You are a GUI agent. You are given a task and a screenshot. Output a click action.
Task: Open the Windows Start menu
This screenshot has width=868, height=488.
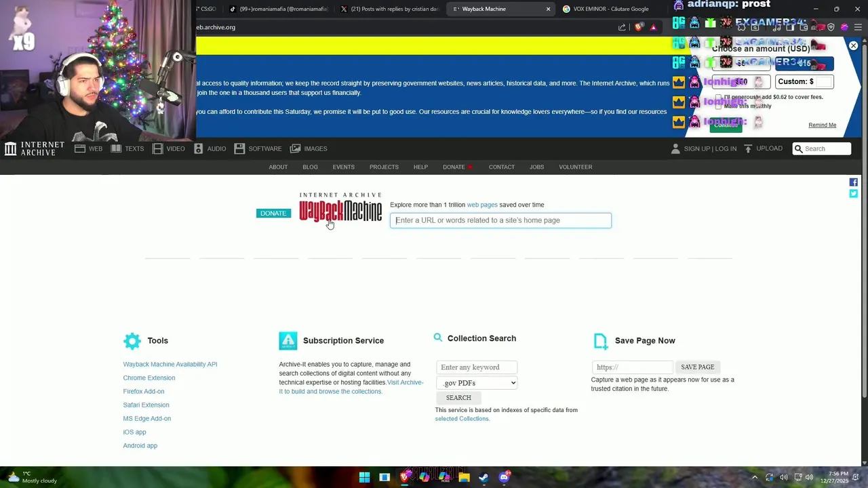[365, 477]
